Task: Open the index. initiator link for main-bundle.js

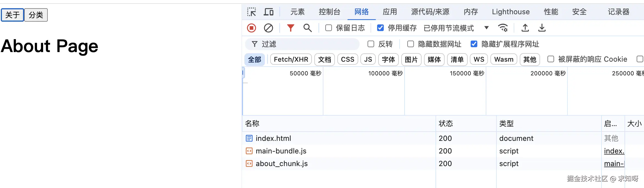Action: [614, 151]
